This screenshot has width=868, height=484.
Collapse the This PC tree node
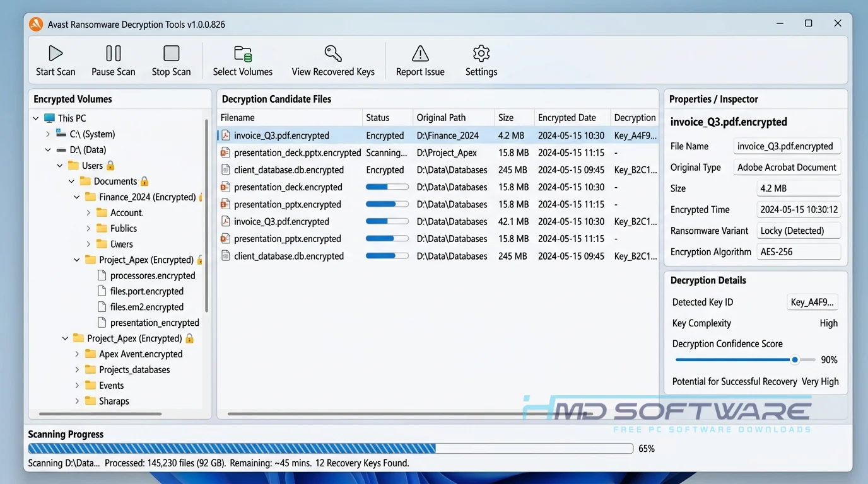(x=36, y=118)
